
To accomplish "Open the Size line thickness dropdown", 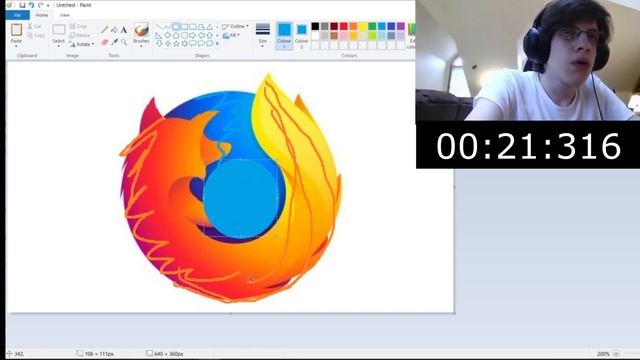I will (262, 36).
